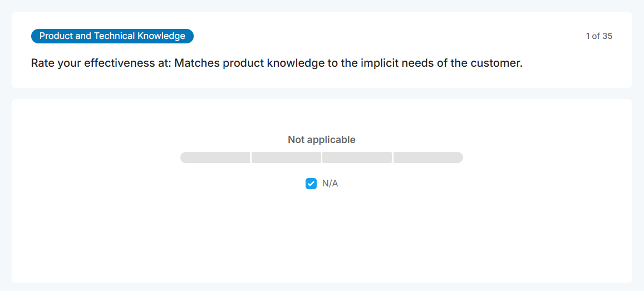Select the rightmost segment of the rating bar

428,157
